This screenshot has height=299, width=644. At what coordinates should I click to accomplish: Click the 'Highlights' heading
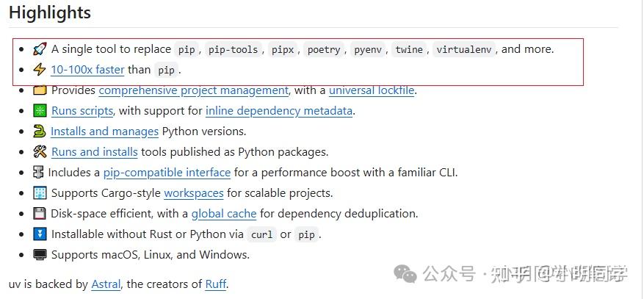[50, 12]
